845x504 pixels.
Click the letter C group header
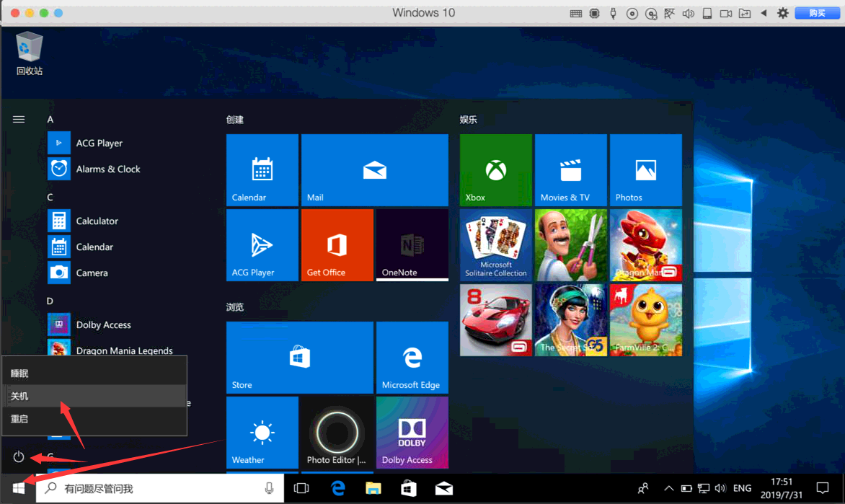pos(50,198)
